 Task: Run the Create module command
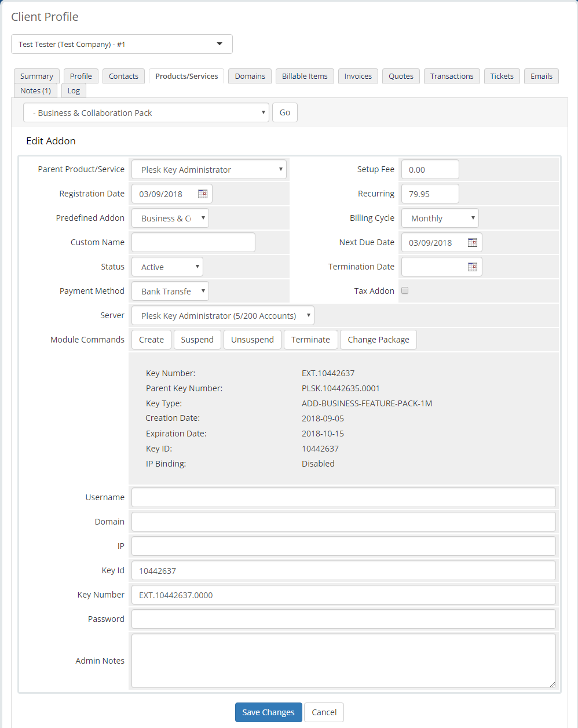[151, 340]
